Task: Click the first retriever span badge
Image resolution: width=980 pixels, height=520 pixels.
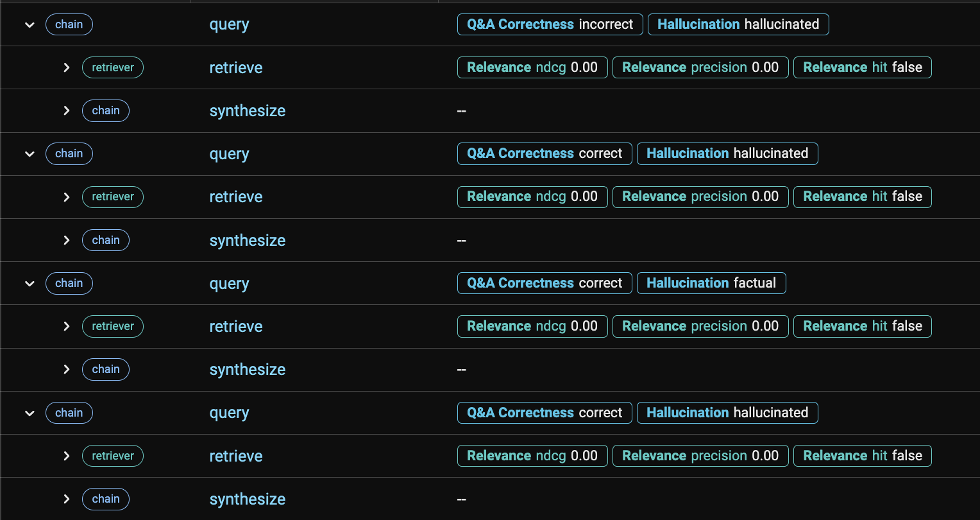Action: click(x=113, y=67)
